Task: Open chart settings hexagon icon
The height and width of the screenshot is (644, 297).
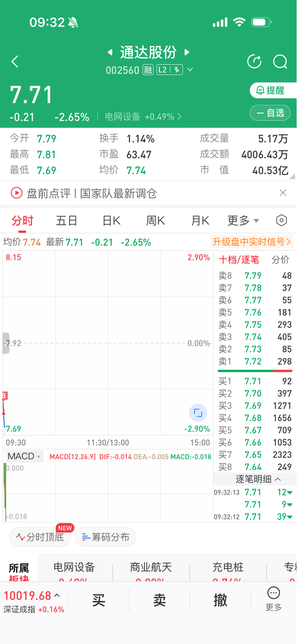Action: point(282,220)
